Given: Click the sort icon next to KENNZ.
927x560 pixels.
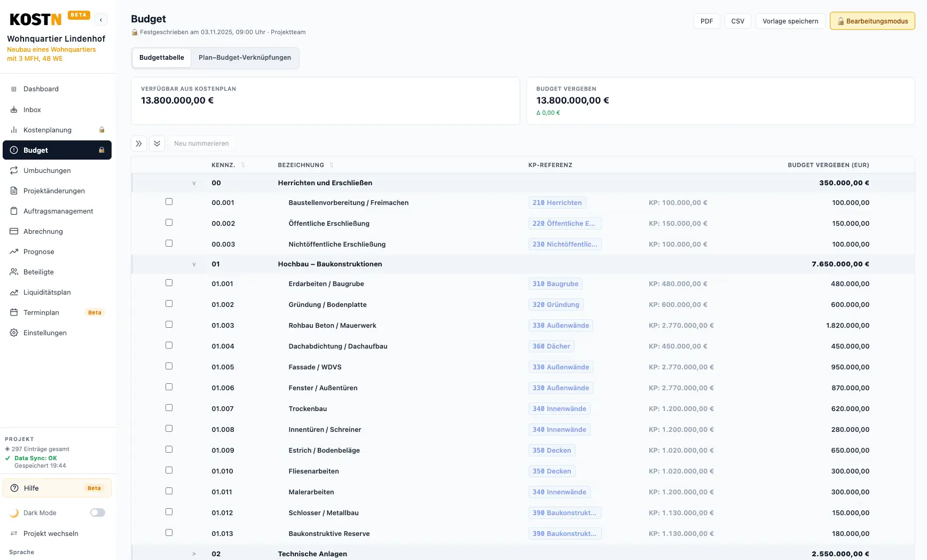Looking at the screenshot, I should coord(243,165).
